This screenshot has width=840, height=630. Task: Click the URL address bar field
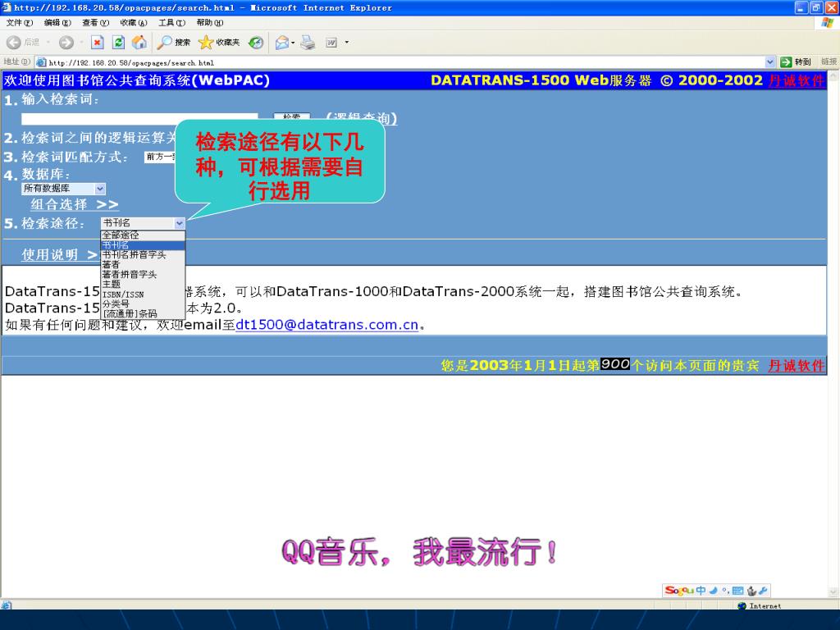pyautogui.click(x=400, y=62)
